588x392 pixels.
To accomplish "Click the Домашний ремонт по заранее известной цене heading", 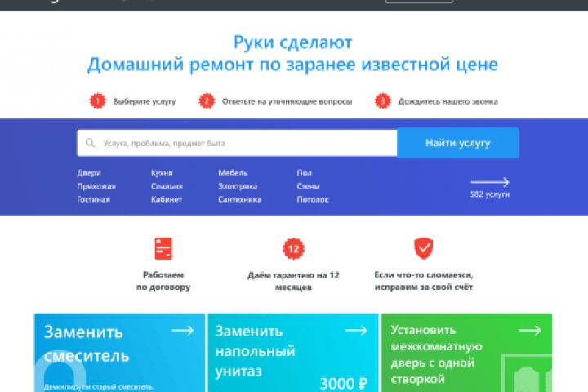I will (292, 65).
